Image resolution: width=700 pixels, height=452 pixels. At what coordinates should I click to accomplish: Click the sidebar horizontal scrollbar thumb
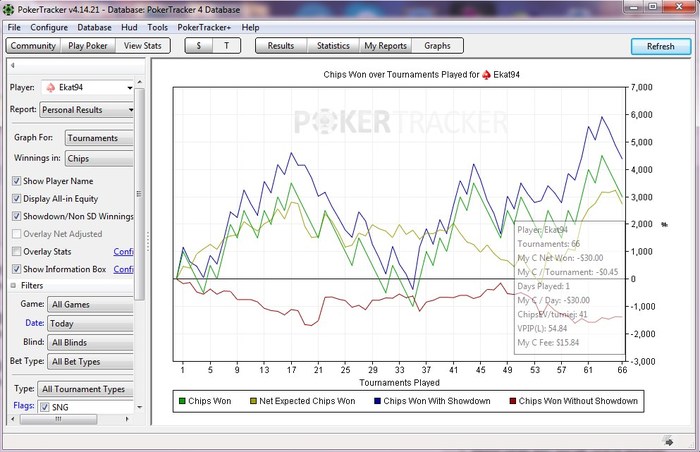click(x=58, y=419)
